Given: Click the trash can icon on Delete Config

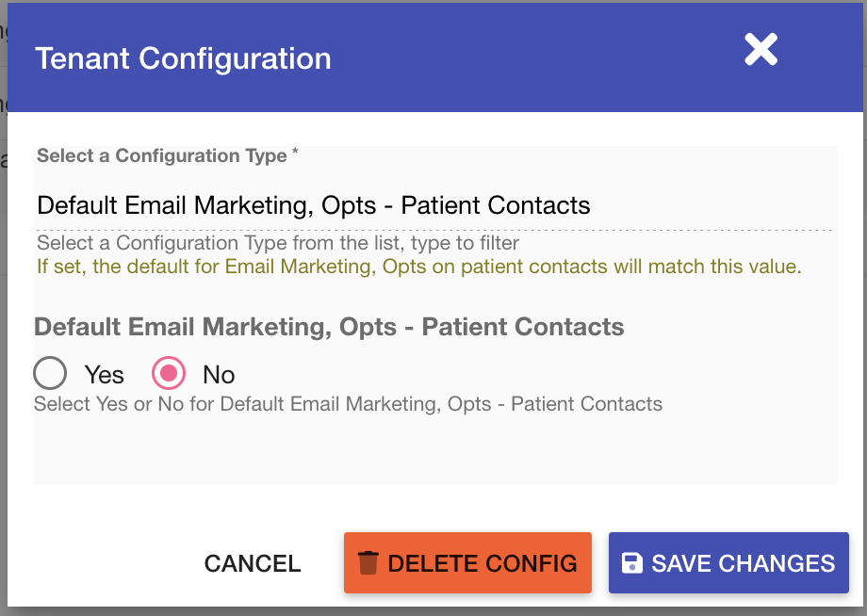Looking at the screenshot, I should click(x=368, y=563).
